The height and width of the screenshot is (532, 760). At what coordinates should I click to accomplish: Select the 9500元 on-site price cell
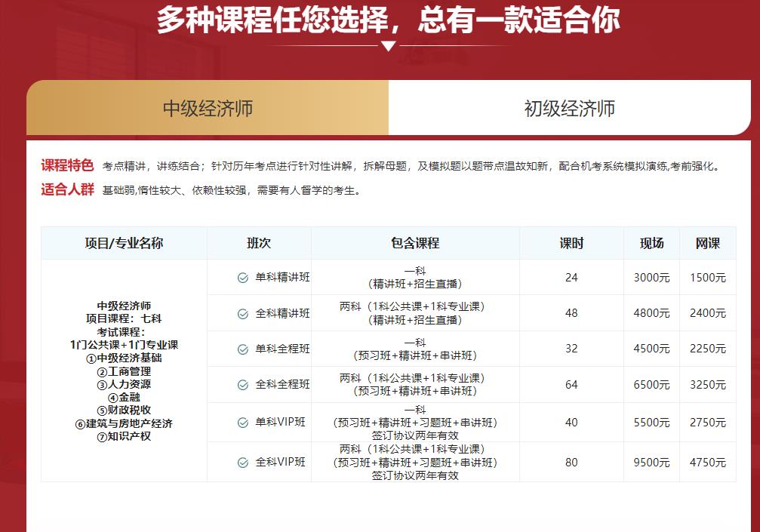(651, 463)
